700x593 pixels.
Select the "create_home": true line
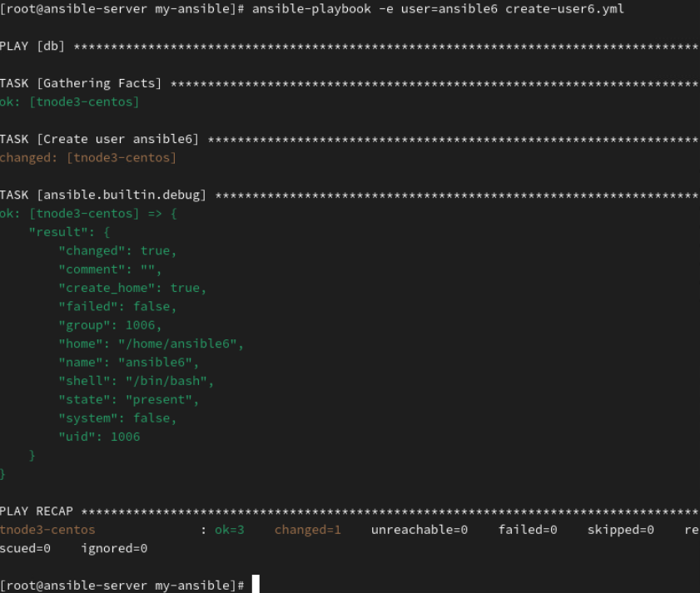[x=132, y=289]
